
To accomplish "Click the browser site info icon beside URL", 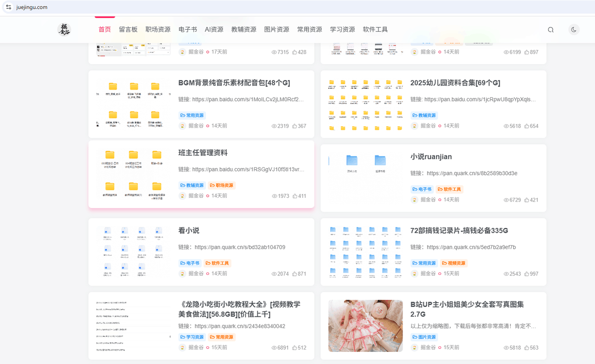I will (x=8, y=7).
